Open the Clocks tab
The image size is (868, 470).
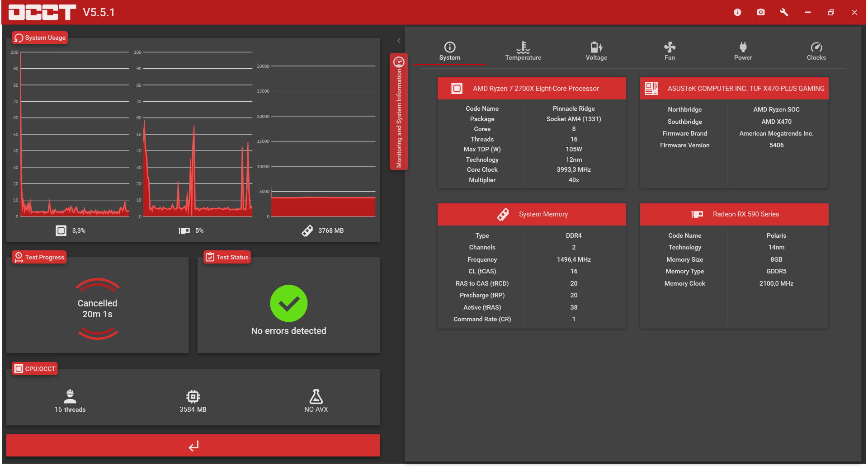(x=816, y=51)
